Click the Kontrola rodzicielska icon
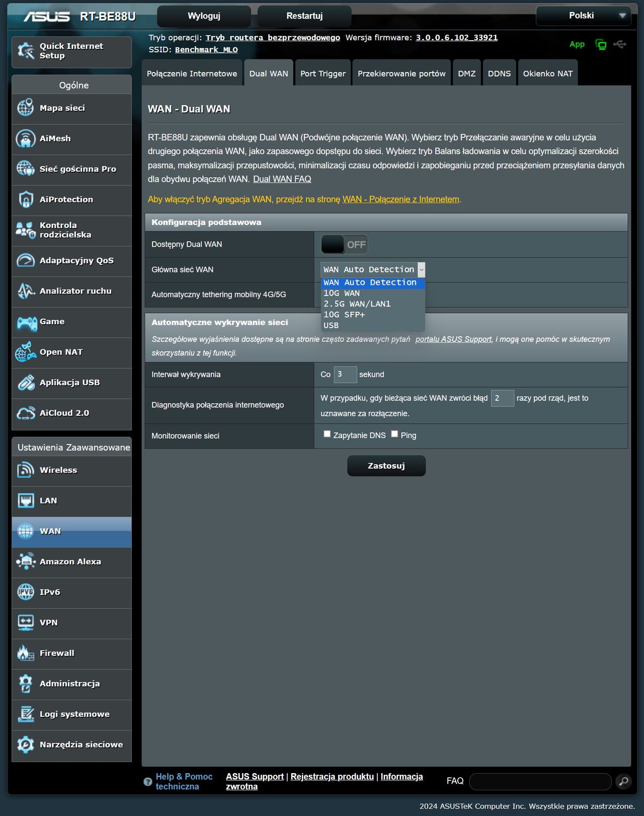644x816 pixels. click(x=26, y=230)
